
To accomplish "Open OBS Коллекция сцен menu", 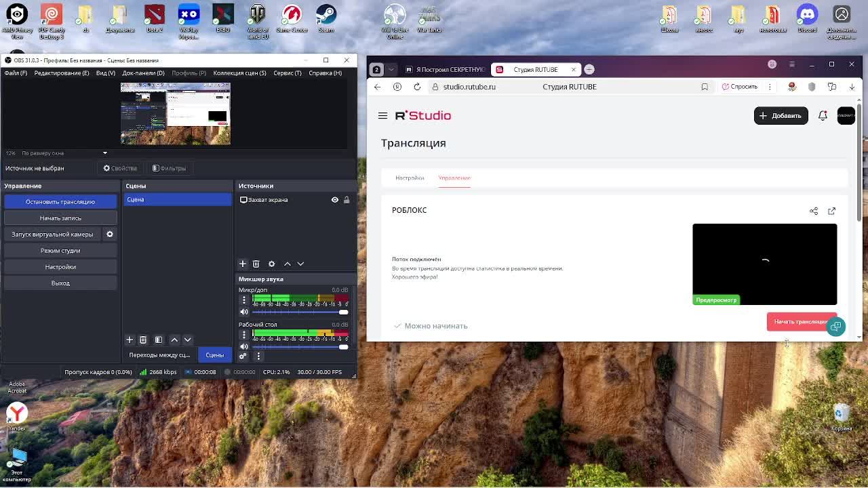I will [x=239, y=73].
